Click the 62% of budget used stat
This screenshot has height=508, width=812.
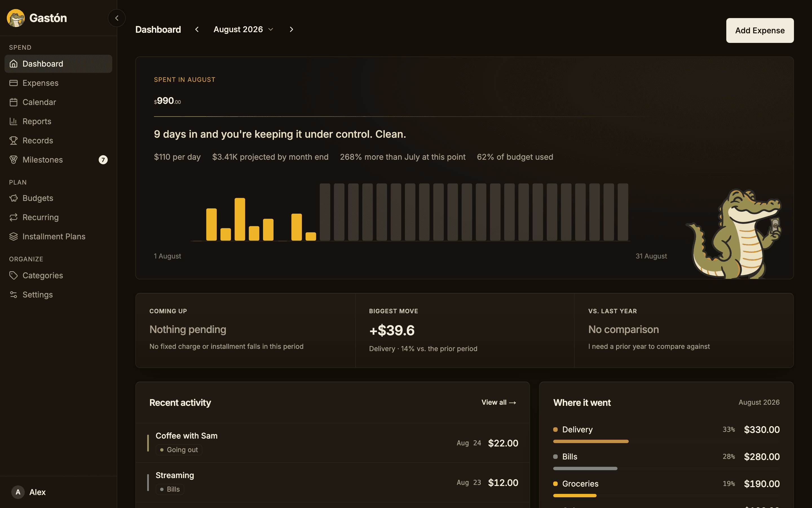click(x=515, y=157)
